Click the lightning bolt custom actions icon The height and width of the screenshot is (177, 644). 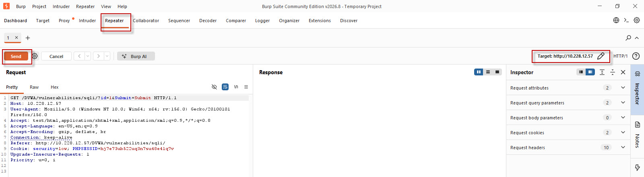[x=637, y=167]
